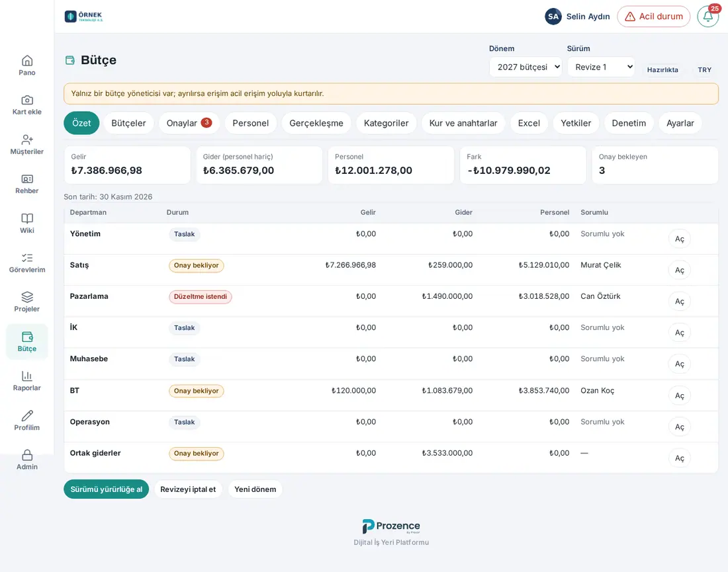This screenshot has width=728, height=572.
Task: Go to the Ayarlar tab
Action: (680, 124)
